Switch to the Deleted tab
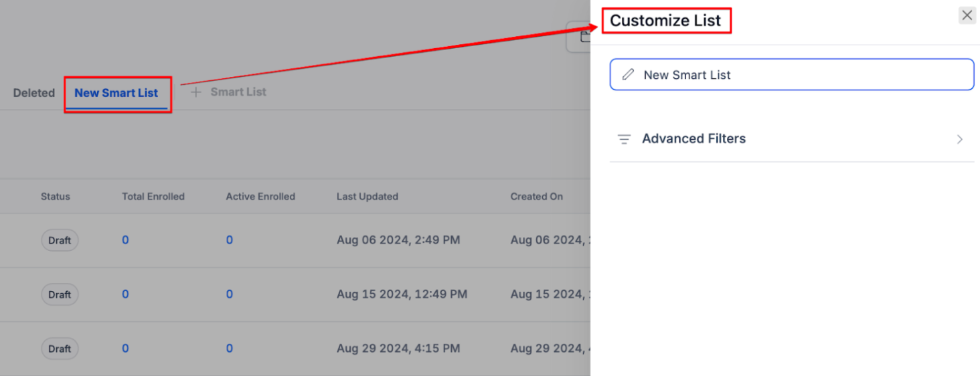This screenshot has height=376, width=980. [34, 93]
